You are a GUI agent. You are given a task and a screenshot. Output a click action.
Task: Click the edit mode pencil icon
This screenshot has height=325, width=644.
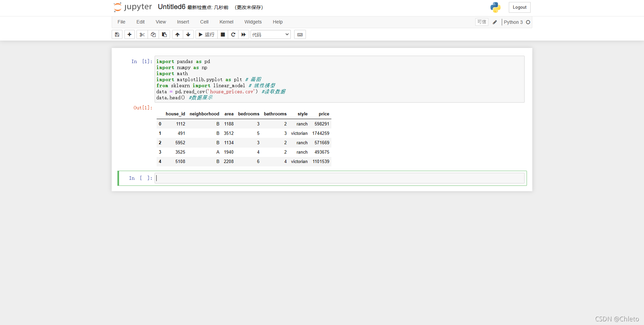(x=495, y=22)
